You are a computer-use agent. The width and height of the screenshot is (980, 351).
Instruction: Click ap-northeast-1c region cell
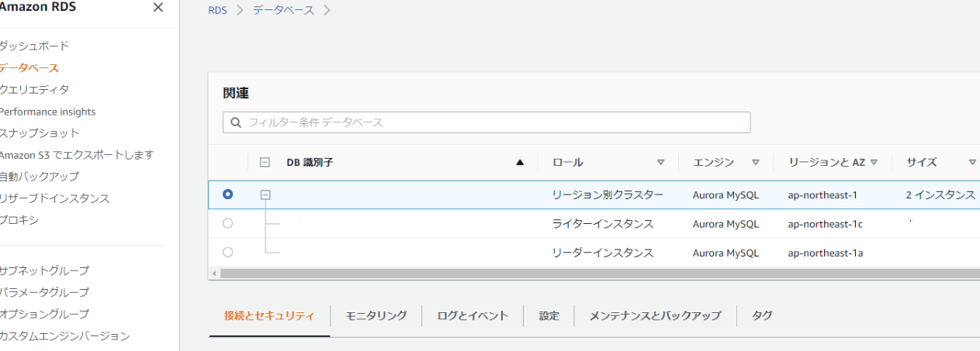click(825, 224)
